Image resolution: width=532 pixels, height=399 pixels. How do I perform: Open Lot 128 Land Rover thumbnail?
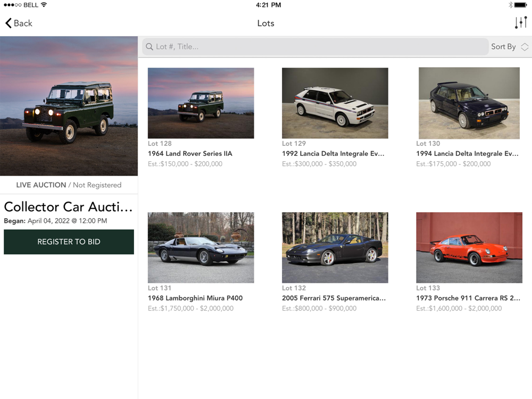coord(201,103)
